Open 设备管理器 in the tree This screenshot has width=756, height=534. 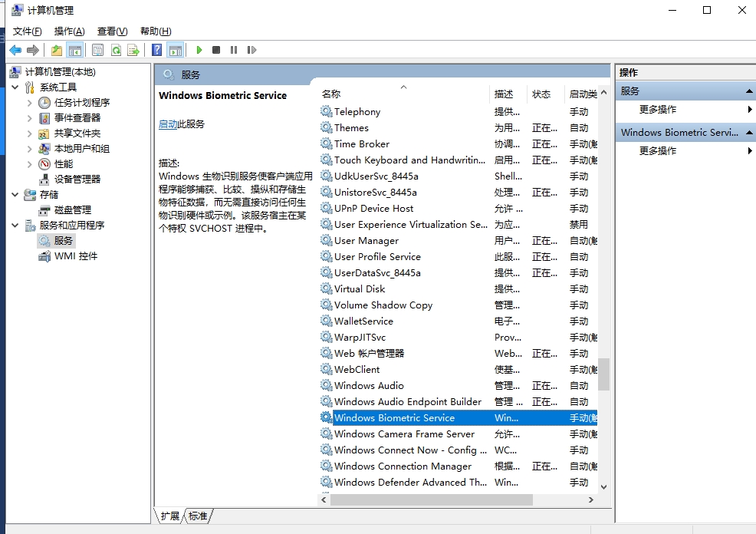pyautogui.click(x=77, y=180)
